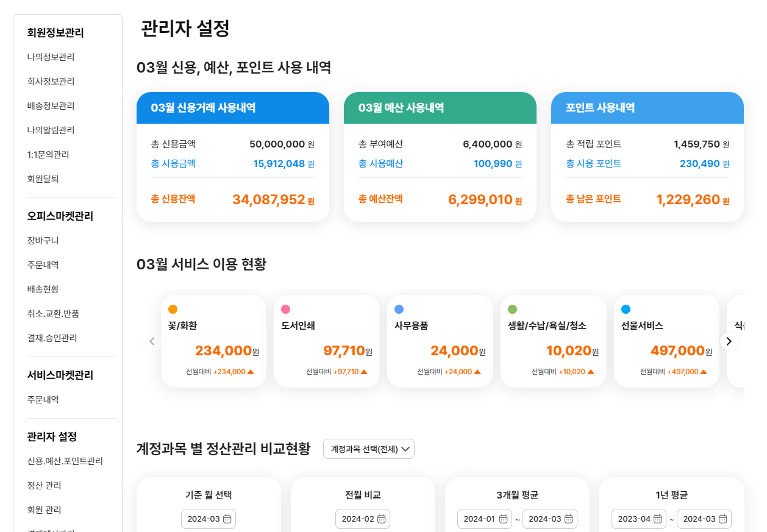Image resolution: width=767 pixels, height=532 pixels.
Task: Go to 장바구니 in the sidebar
Action: [43, 240]
